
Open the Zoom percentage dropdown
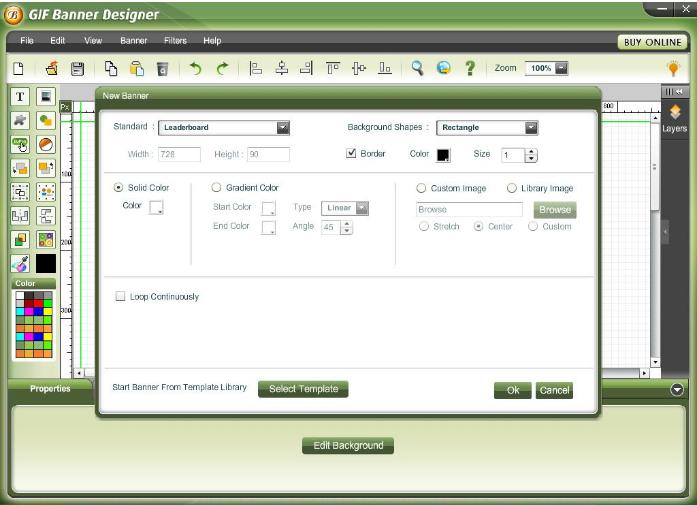[x=561, y=68]
